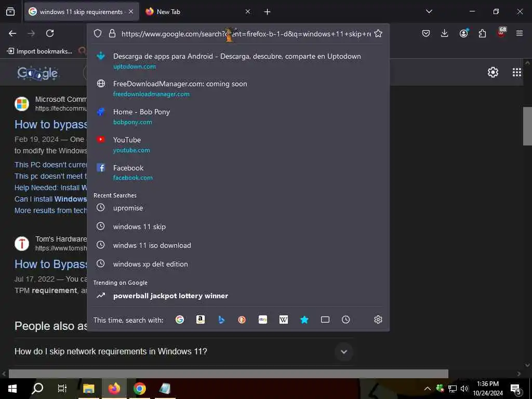Select trending 'powerball jackpot lottery winner'

(x=238, y=296)
